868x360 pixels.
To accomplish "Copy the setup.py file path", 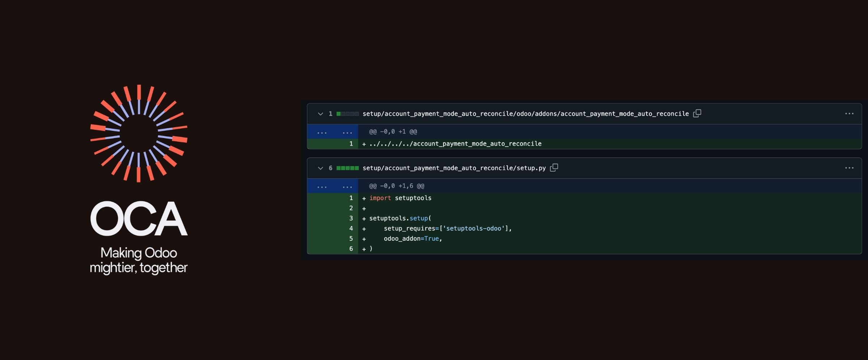I will (x=554, y=168).
